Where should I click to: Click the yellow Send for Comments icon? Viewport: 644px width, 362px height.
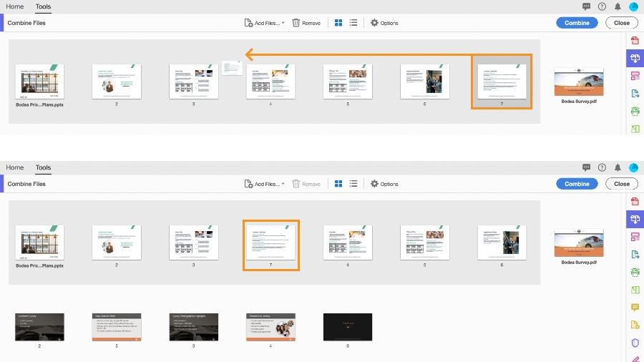tap(635, 325)
